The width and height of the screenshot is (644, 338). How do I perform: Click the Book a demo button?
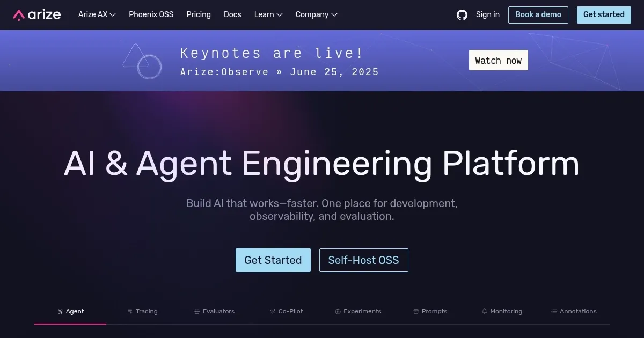tap(538, 15)
